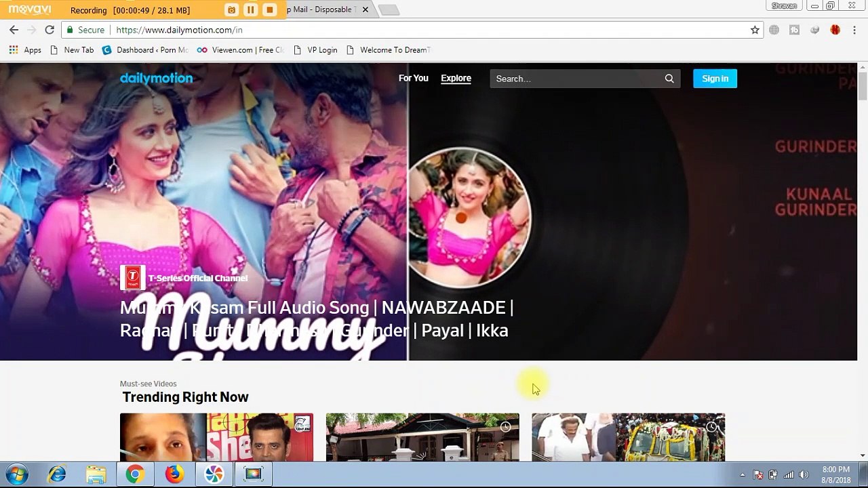Open a new browser tab
The image size is (868, 488).
(x=389, y=10)
